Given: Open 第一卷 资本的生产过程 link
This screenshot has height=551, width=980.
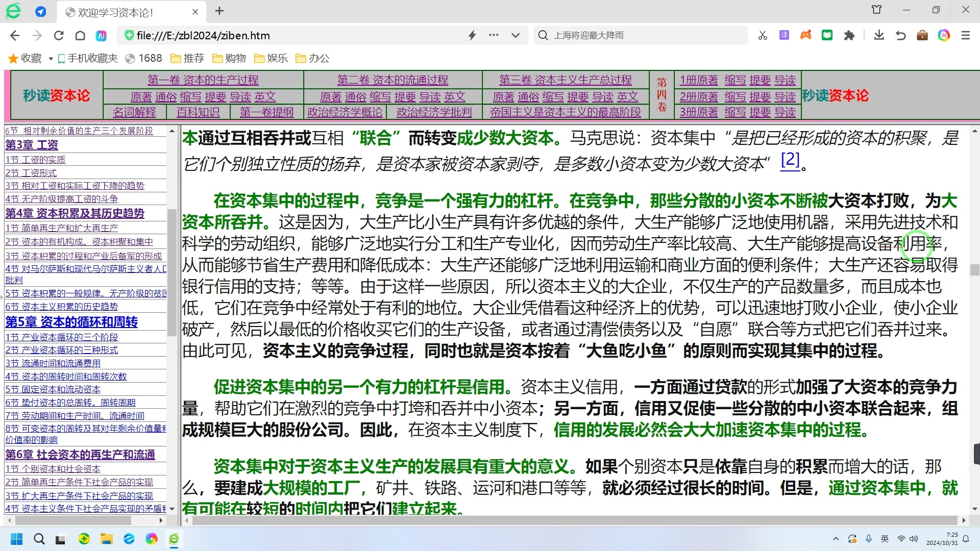Looking at the screenshot, I should 203,80.
